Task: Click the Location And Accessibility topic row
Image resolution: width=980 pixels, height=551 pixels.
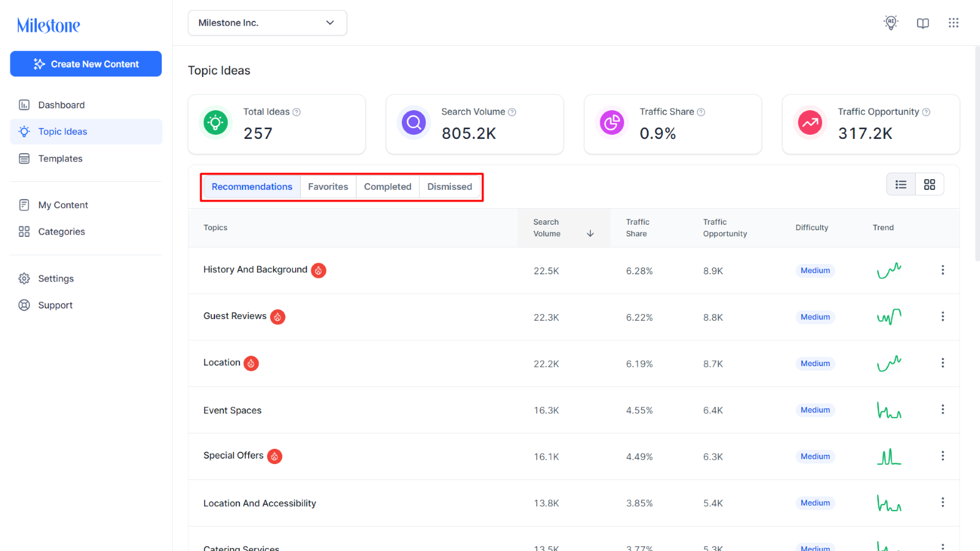Action: (x=574, y=503)
